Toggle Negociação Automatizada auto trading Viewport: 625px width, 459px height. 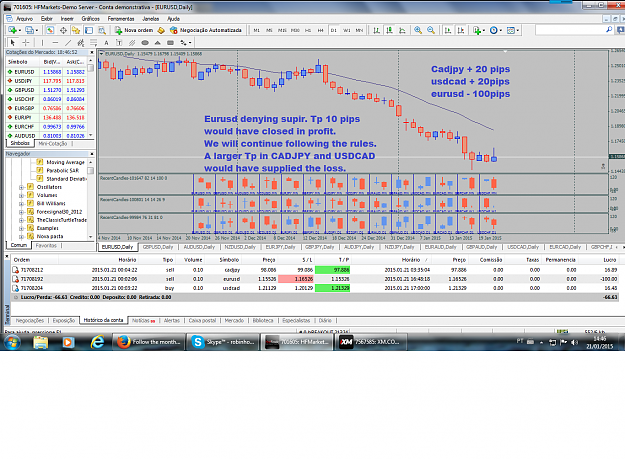[x=206, y=30]
